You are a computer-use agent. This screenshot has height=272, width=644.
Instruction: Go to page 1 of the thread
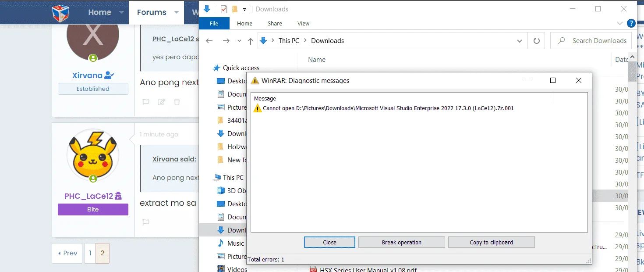pyautogui.click(x=90, y=253)
